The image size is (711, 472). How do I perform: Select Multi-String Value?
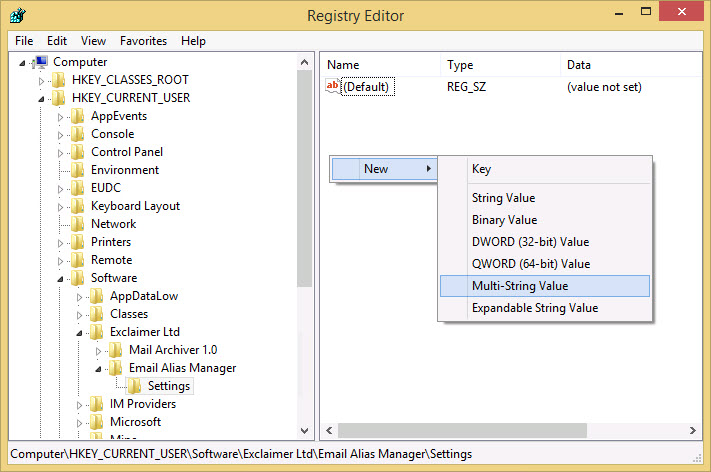pos(545,286)
